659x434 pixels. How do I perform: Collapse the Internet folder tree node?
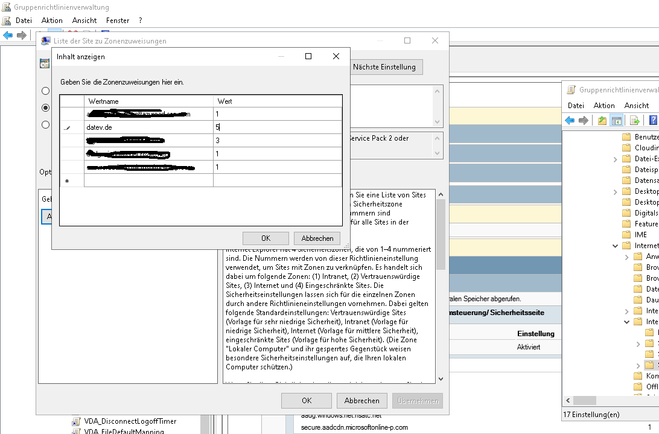(x=615, y=245)
